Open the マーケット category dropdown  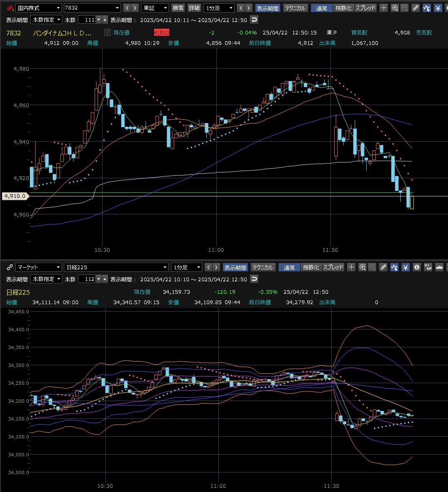[x=38, y=267]
